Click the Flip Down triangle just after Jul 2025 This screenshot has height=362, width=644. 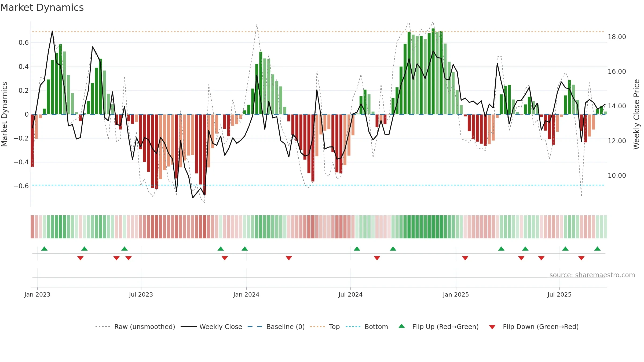581,258
